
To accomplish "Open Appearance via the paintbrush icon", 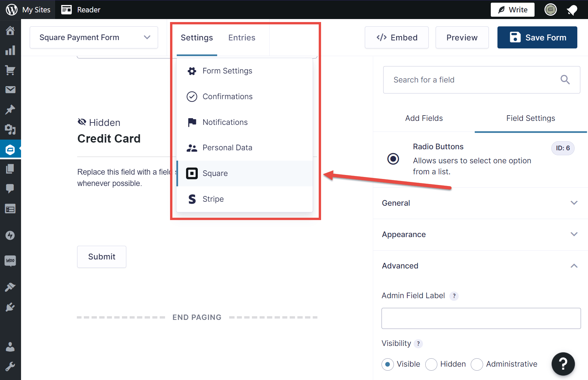I will click(x=10, y=287).
